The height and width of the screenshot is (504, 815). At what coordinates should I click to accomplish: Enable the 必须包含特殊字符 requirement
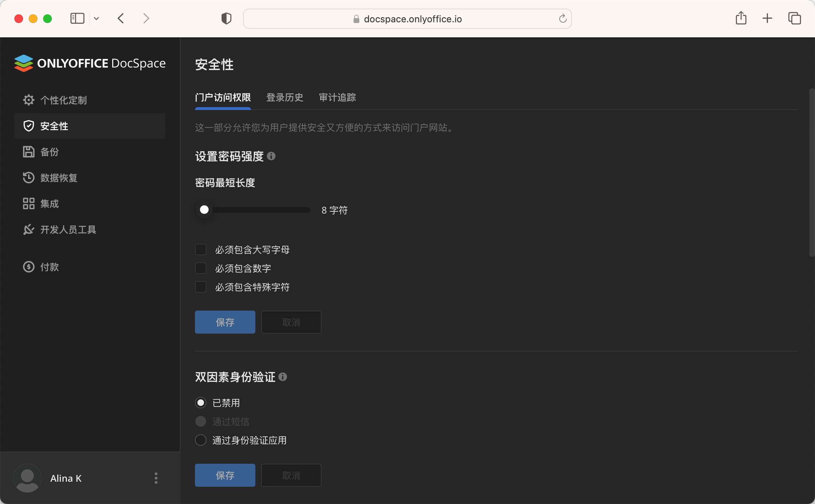[x=201, y=287]
